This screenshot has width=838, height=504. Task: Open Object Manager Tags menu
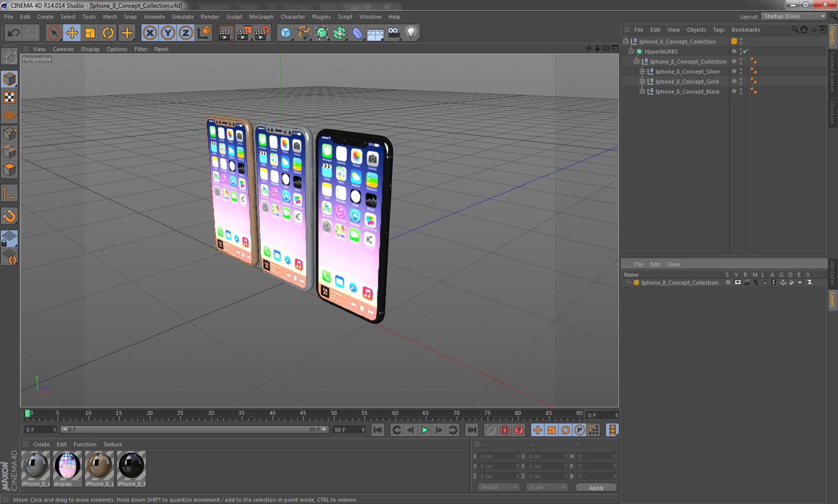pyautogui.click(x=719, y=29)
